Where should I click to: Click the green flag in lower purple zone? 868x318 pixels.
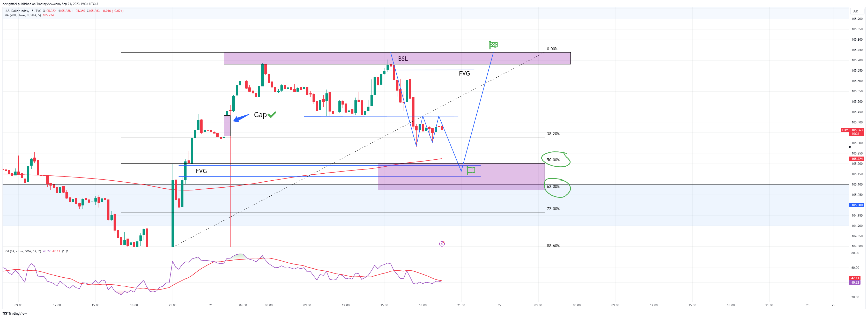point(471,171)
